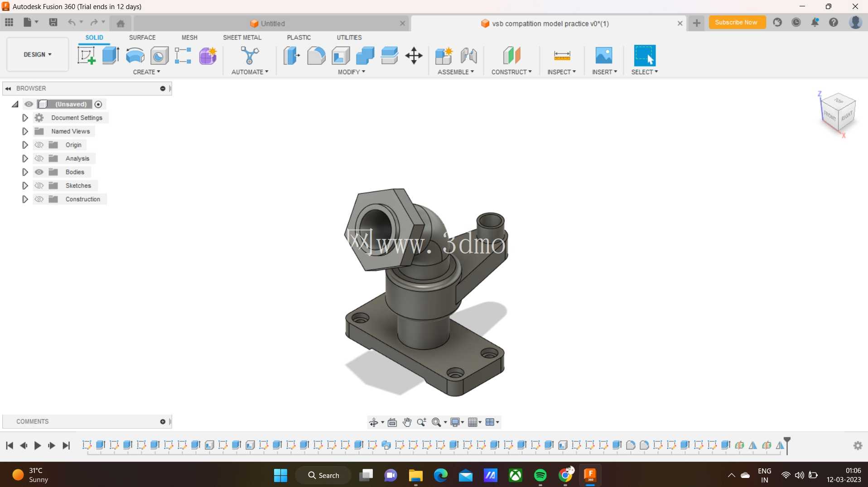The image size is (868, 487).
Task: Click the Subscribe Now button
Action: pyautogui.click(x=737, y=22)
